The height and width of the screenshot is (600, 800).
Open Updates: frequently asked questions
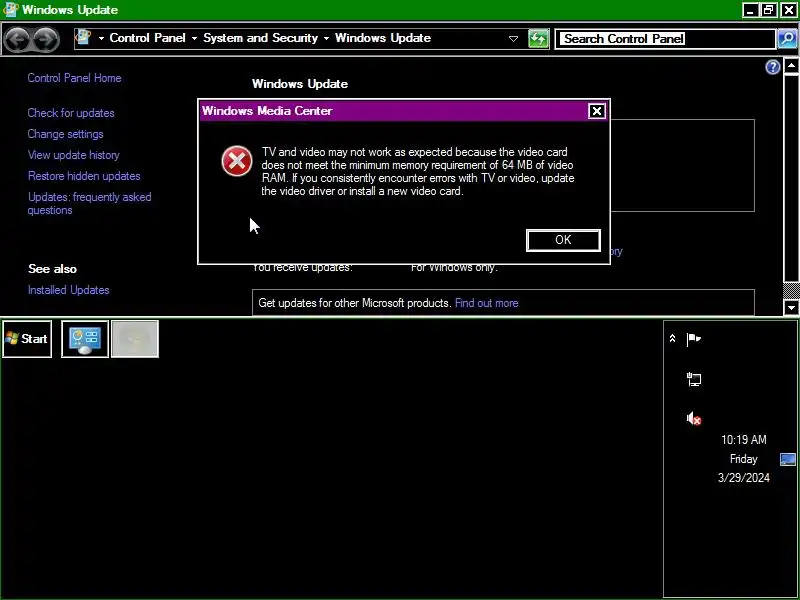(x=89, y=204)
